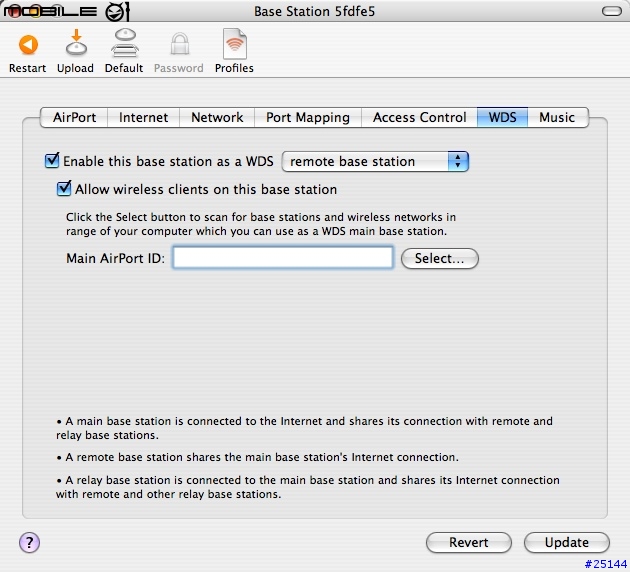The width and height of the screenshot is (630, 572).
Task: Focus the Main AirPort ID field
Action: click(x=283, y=257)
